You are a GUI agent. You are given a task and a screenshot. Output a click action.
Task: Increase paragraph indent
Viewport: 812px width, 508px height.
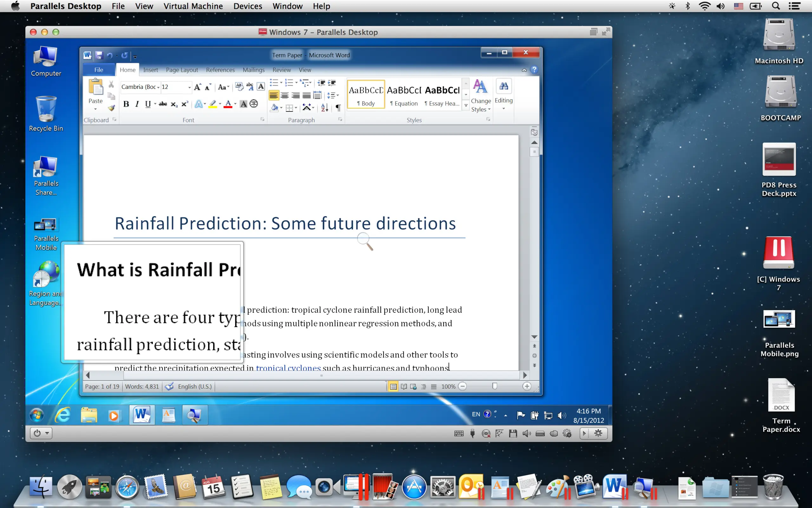pos(332,83)
